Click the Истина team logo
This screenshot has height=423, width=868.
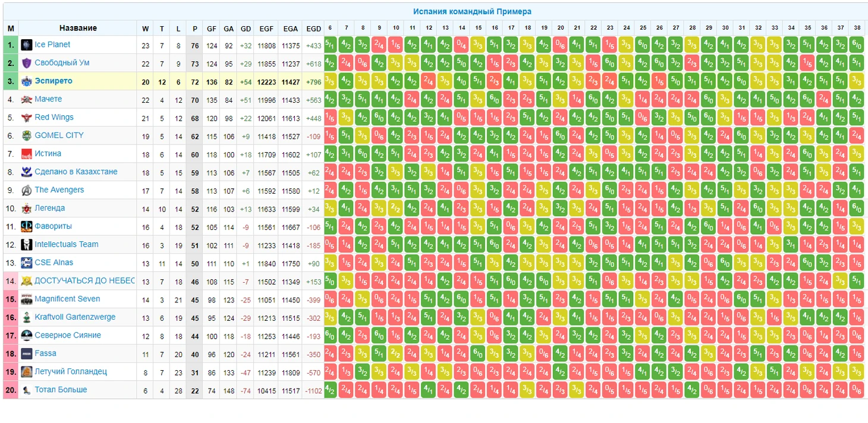(x=26, y=154)
